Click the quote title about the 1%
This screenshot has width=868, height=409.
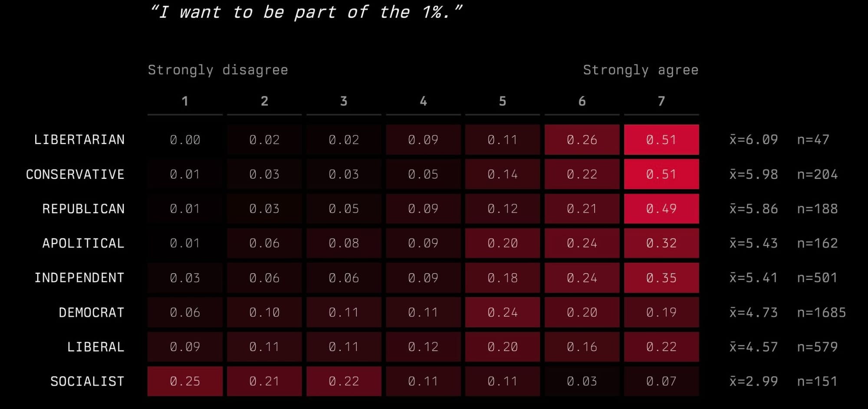point(306,12)
